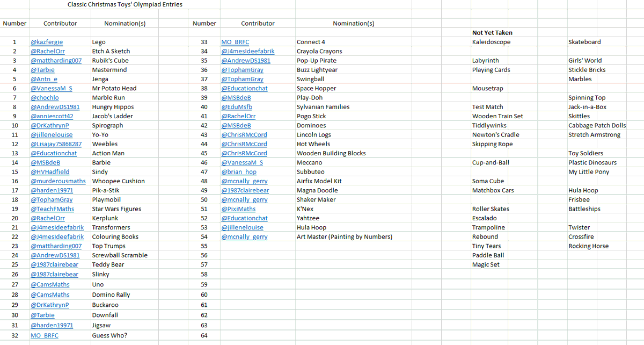The width and height of the screenshot is (644, 345).
Task: Open @J4mesIdeefabrik link beside Crayola Crayons
Action: [x=248, y=51]
